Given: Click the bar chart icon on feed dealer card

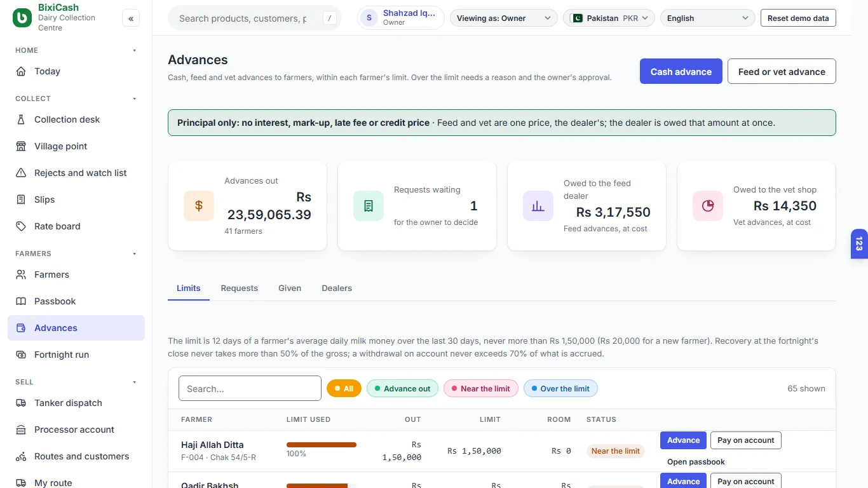Looking at the screenshot, I should pos(538,206).
